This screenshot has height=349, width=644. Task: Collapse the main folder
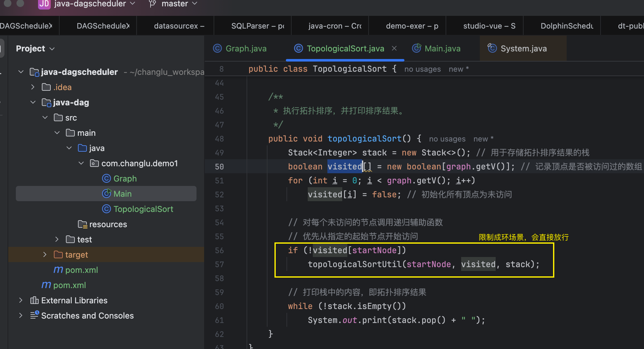57,133
